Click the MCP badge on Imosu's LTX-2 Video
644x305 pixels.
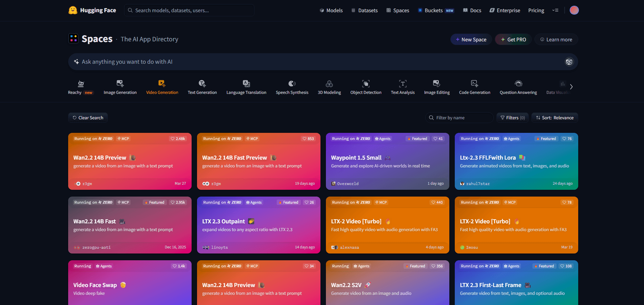tap(509, 202)
